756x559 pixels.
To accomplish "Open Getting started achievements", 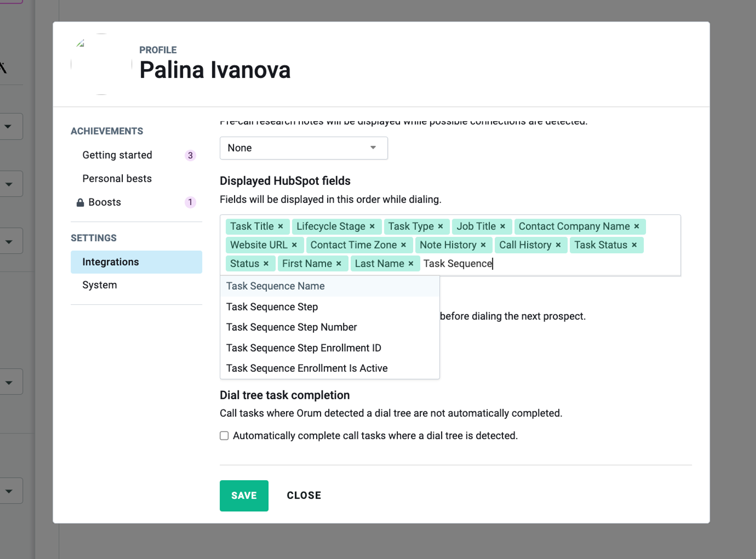I will pyautogui.click(x=117, y=155).
